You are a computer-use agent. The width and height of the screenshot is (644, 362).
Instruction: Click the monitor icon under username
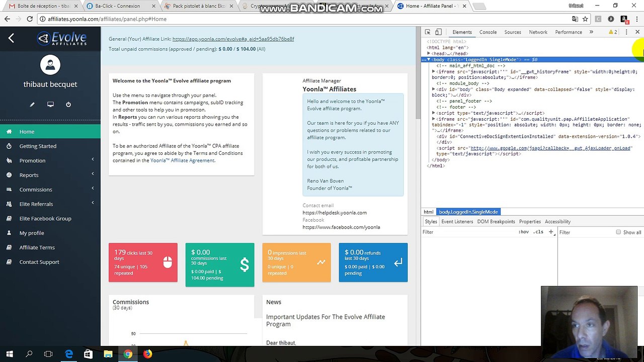[x=50, y=105]
